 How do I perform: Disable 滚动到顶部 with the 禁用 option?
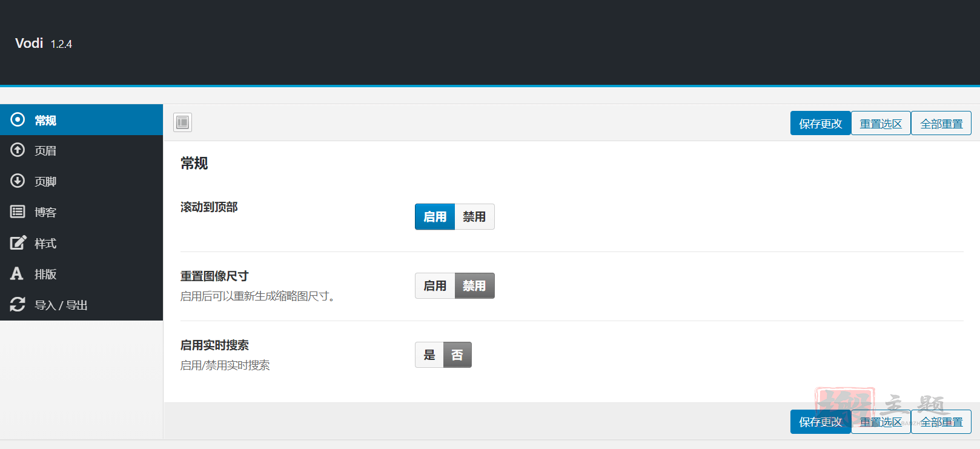pos(474,216)
